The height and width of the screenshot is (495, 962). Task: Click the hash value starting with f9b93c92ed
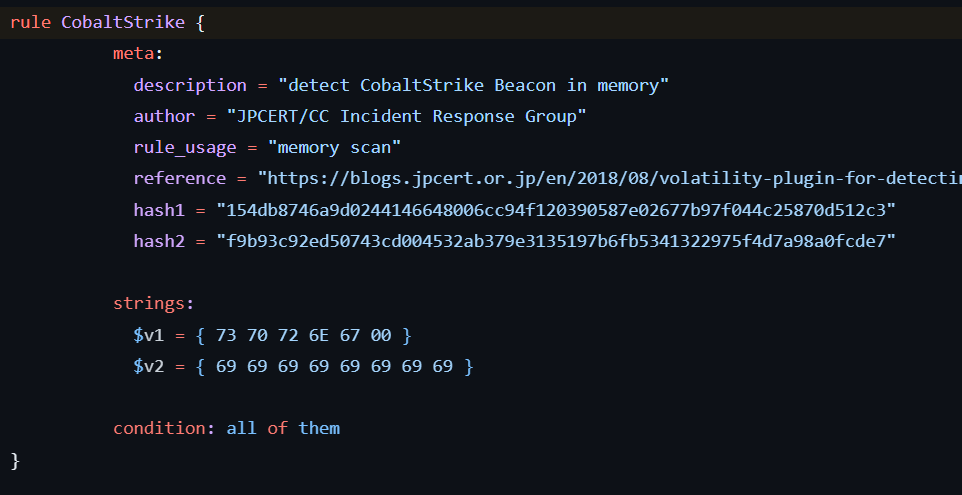pos(556,241)
